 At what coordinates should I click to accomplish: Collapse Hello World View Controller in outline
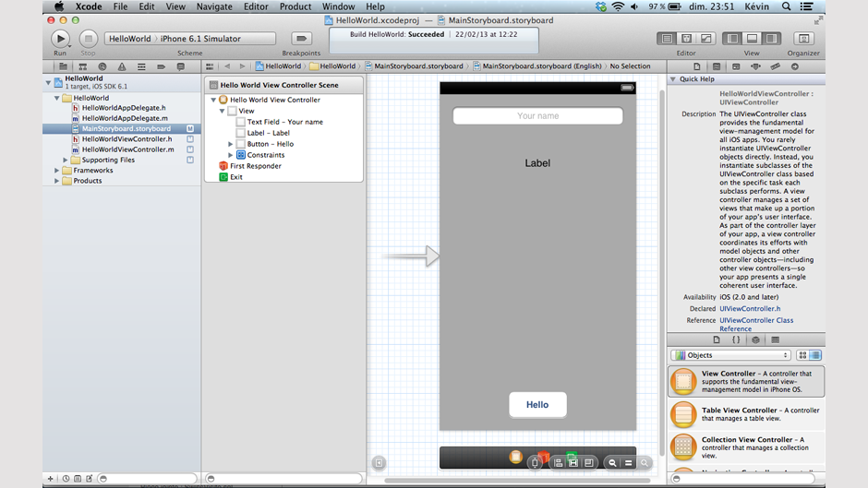coord(213,101)
